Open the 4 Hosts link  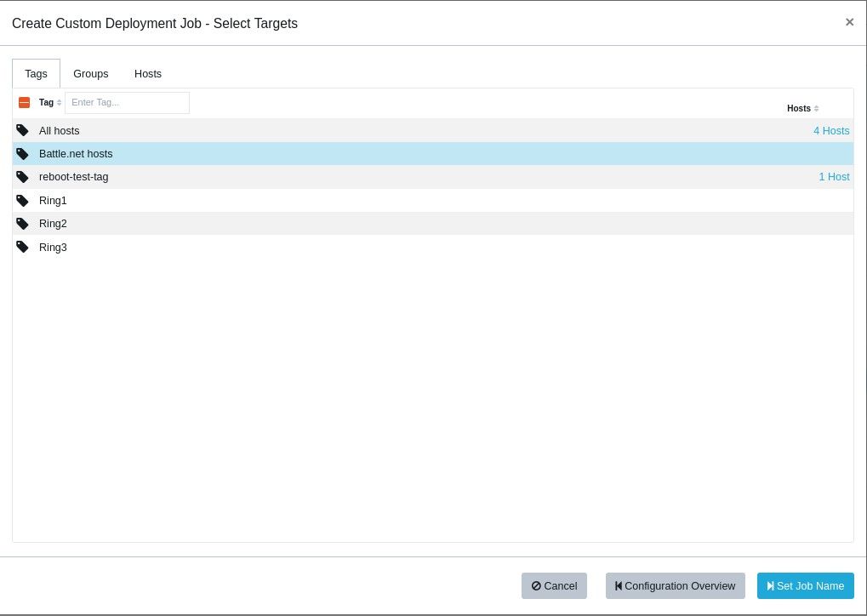(830, 131)
